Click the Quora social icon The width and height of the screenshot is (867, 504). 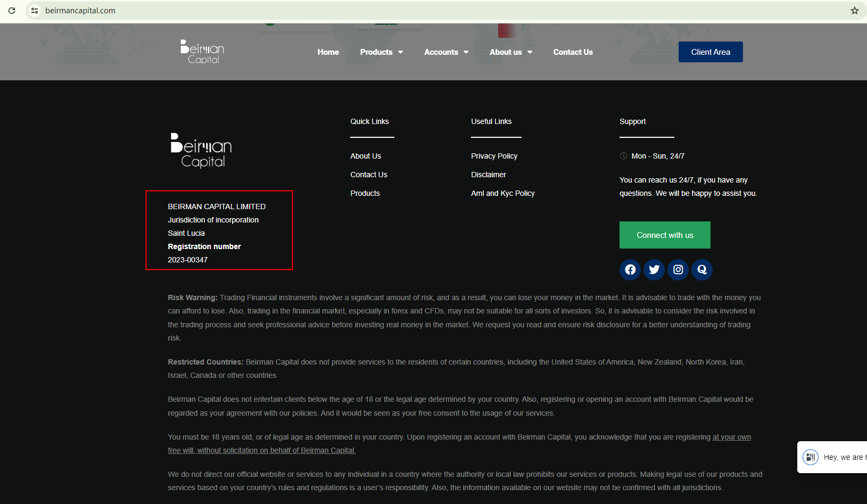click(701, 270)
